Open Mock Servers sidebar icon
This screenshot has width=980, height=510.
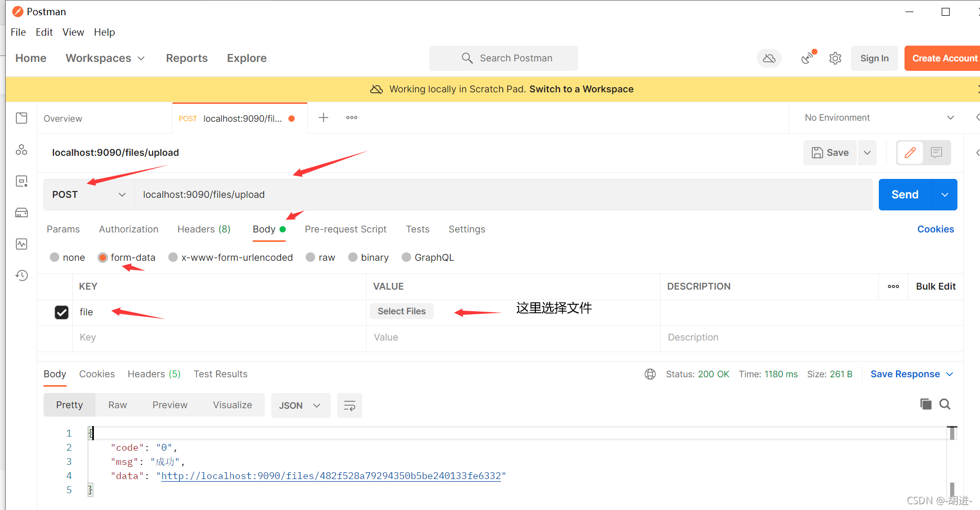tap(21, 212)
